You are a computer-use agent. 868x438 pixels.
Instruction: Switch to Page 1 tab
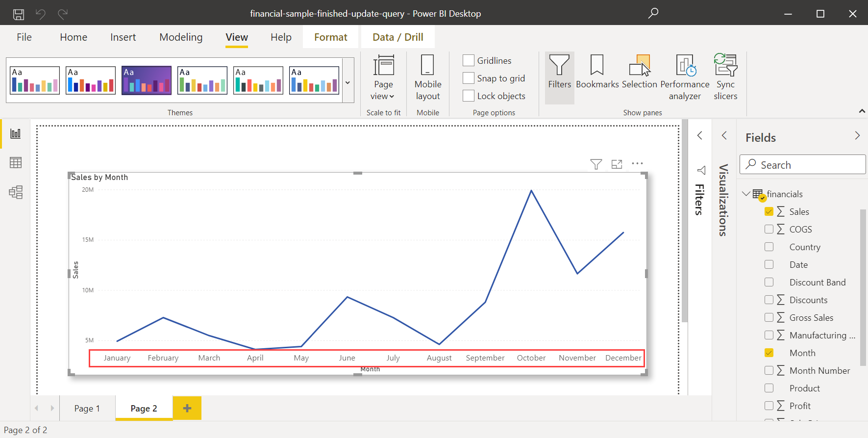87,408
